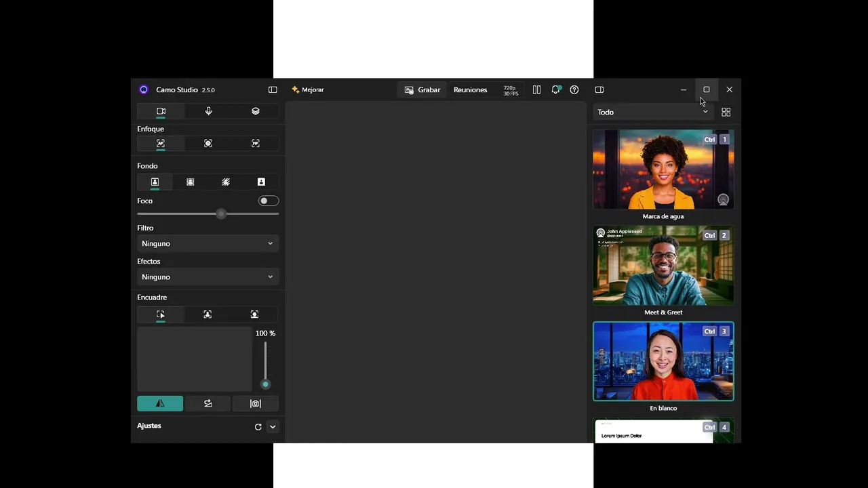Screen dimensions: 868x488
Task: Open the Filtro dropdown set to Ninguno
Action: click(x=208, y=243)
